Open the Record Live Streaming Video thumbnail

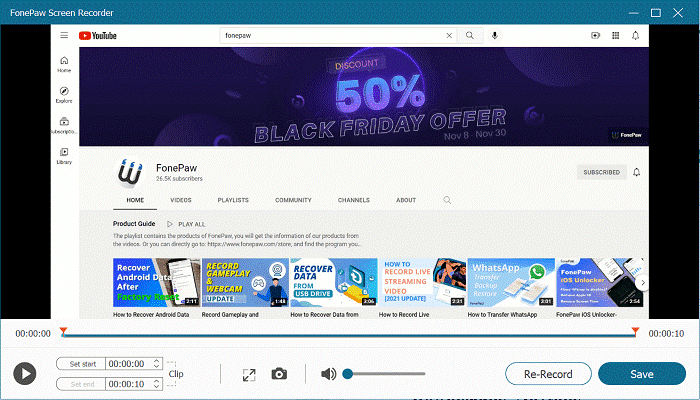pyautogui.click(x=422, y=282)
